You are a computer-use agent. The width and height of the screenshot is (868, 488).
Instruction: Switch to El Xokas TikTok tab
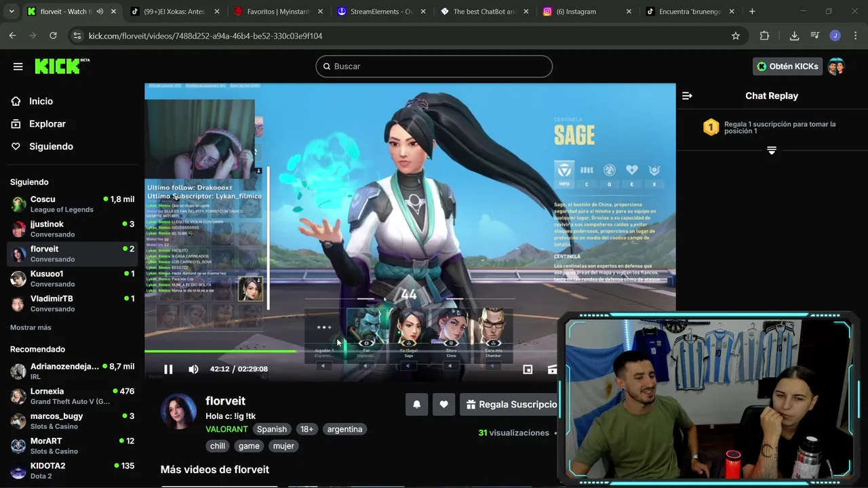[175, 12]
